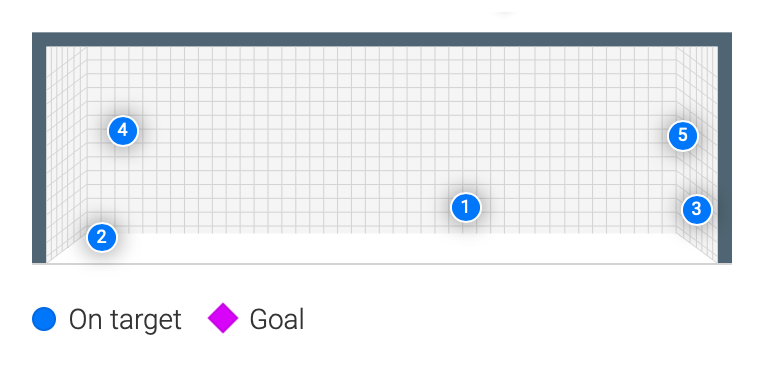
Task: Select shot marker number 4
Action: pos(123,131)
